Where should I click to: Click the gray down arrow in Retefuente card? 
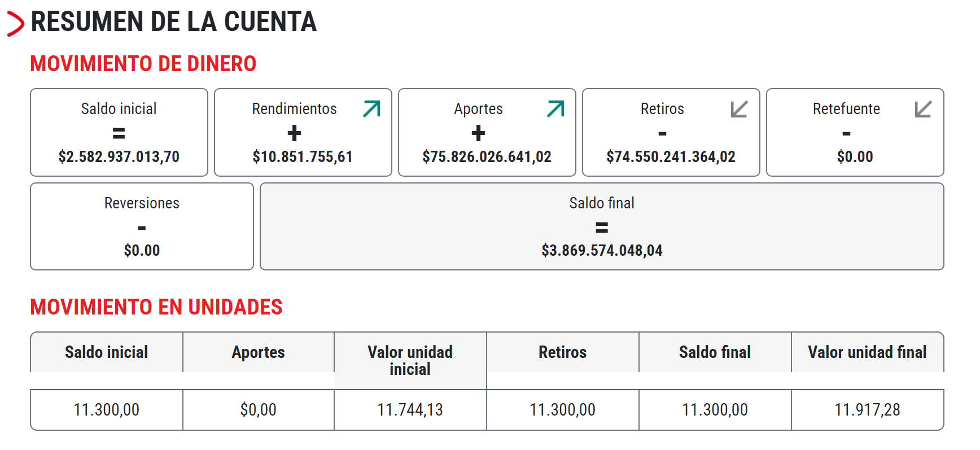[x=923, y=108]
